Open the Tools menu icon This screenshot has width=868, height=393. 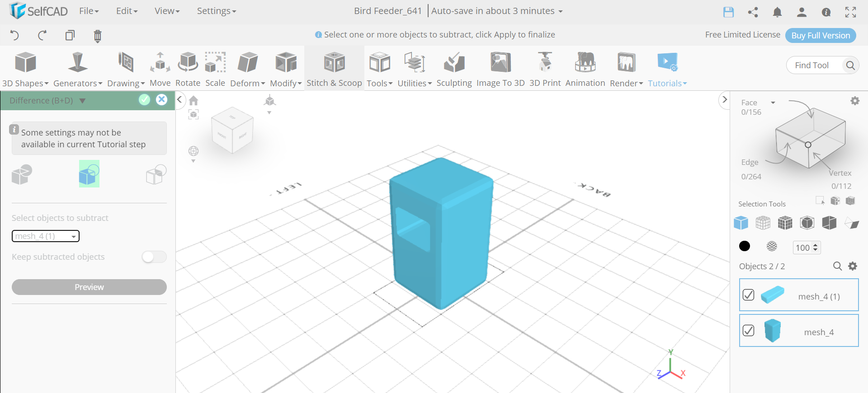[x=380, y=63]
